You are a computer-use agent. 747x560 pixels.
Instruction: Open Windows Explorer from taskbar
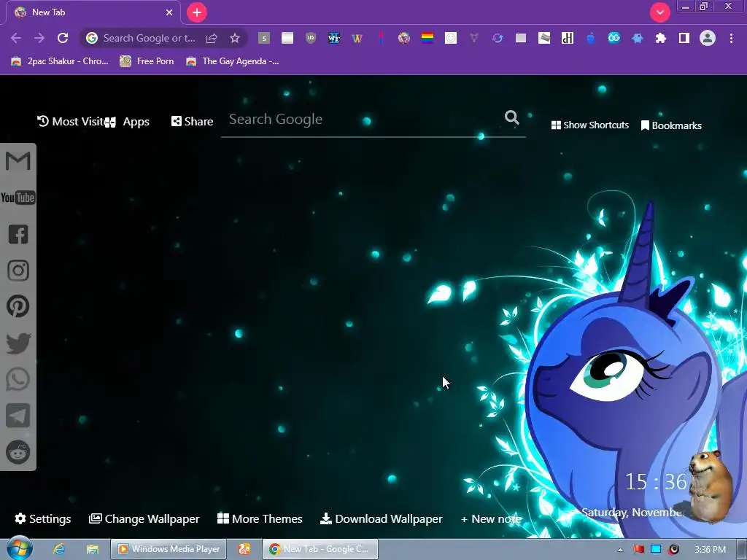coord(93,550)
